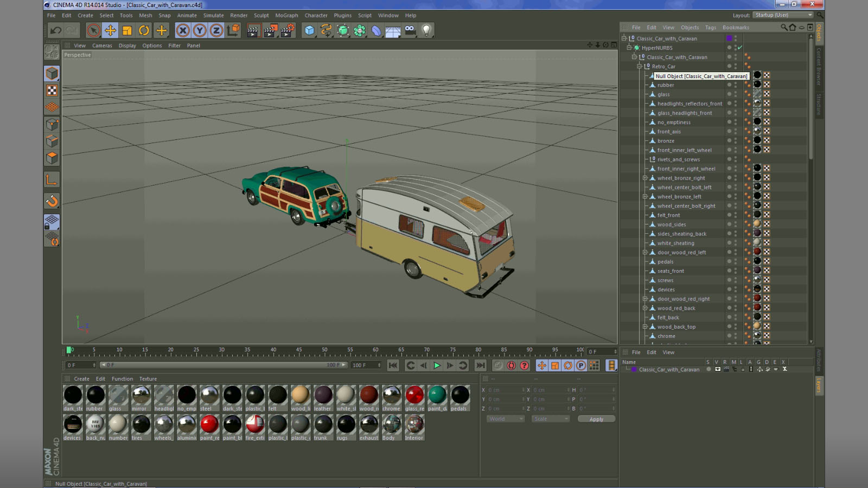Open the Scale mode dropdown
868x488 pixels.
551,419
